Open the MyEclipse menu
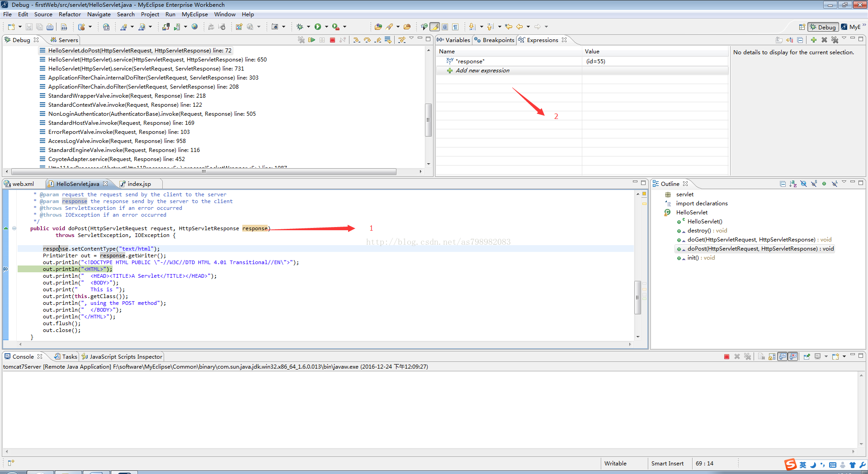 pos(195,14)
